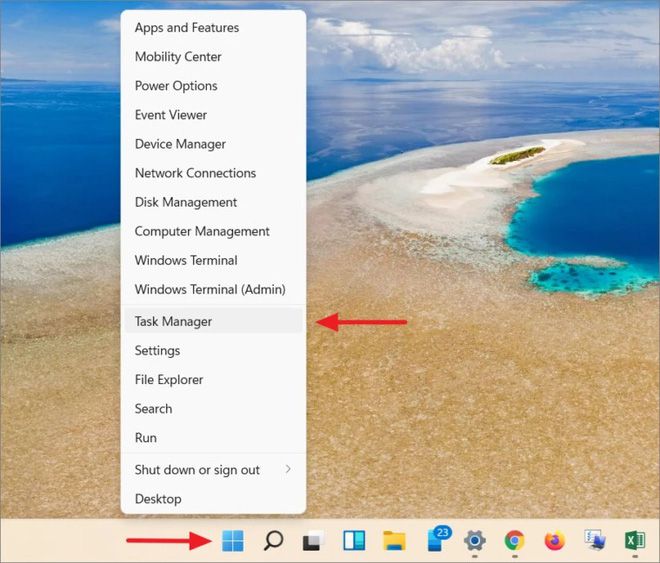The image size is (660, 563).
Task: Open Excel from the taskbar
Action: [635, 540]
